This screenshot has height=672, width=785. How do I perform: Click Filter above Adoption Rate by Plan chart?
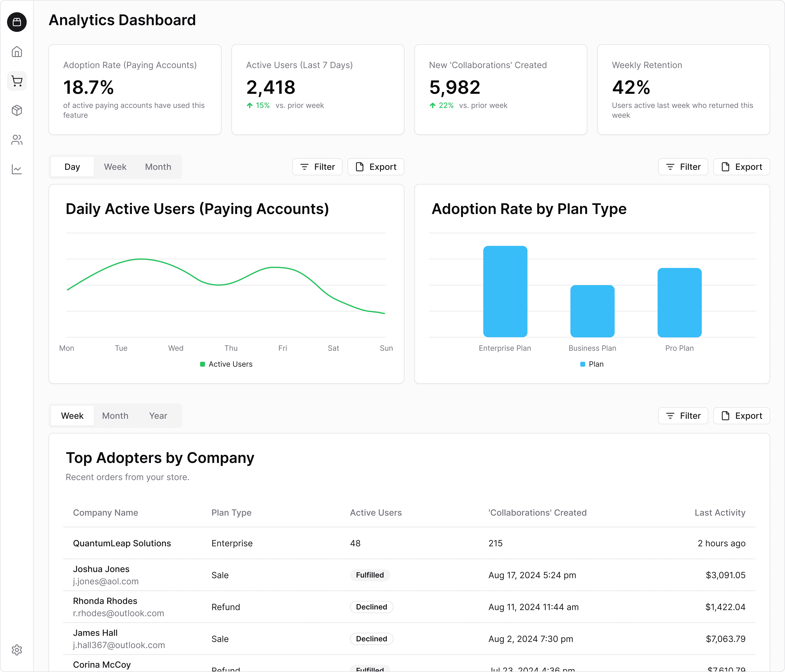pos(683,167)
